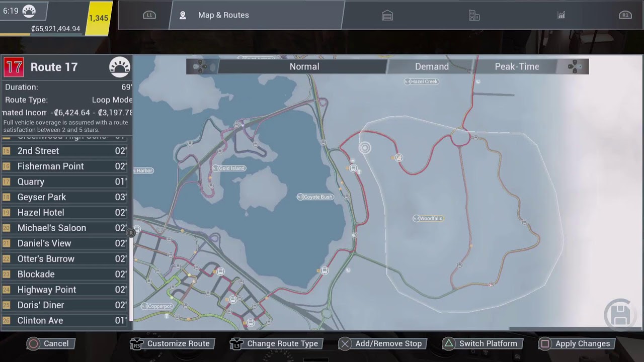Open the statistics chart icon tab

click(561, 16)
